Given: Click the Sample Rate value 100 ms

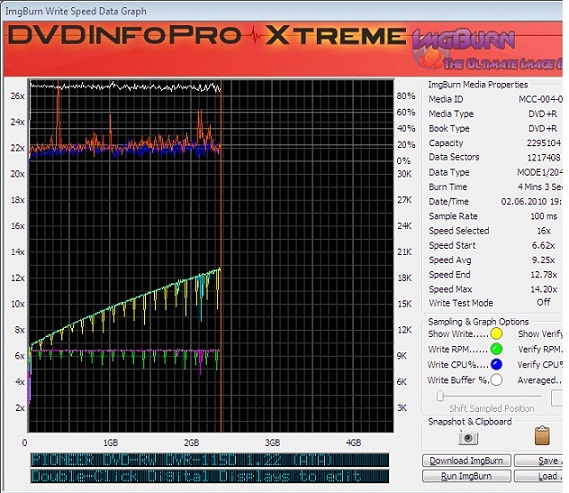Looking at the screenshot, I should click(544, 216).
